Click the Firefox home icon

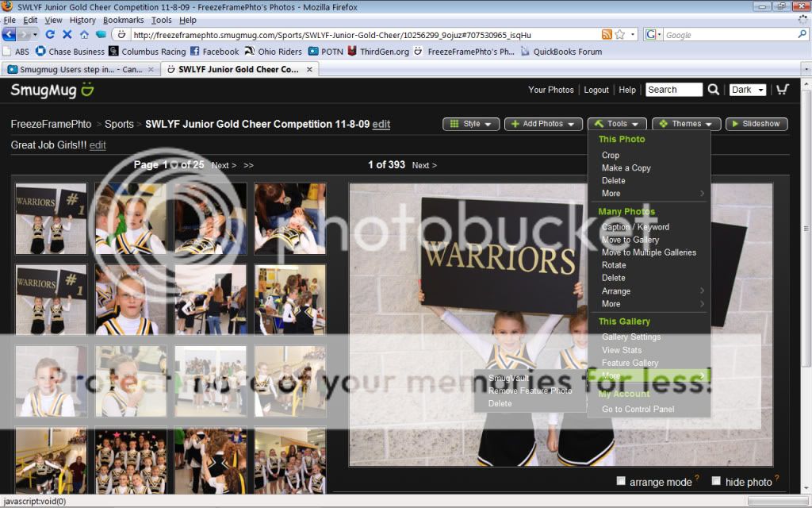click(x=84, y=35)
